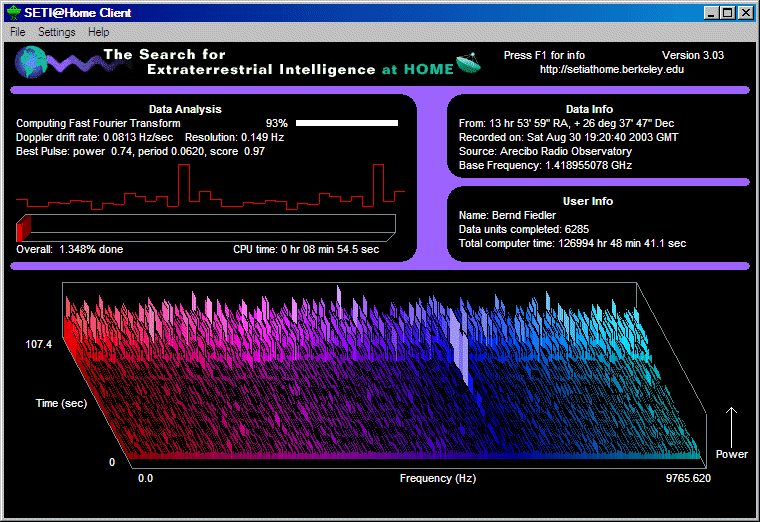Click the '9765.620' frequency axis value
Screen dimensions: 760x522
pos(688,478)
